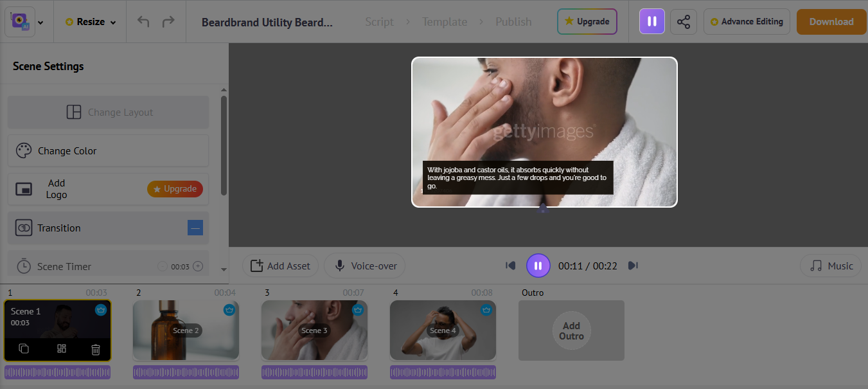Screen dimensions: 868x389
Task: Toggle the Transition switch in Scene Settings
Action: (195, 228)
